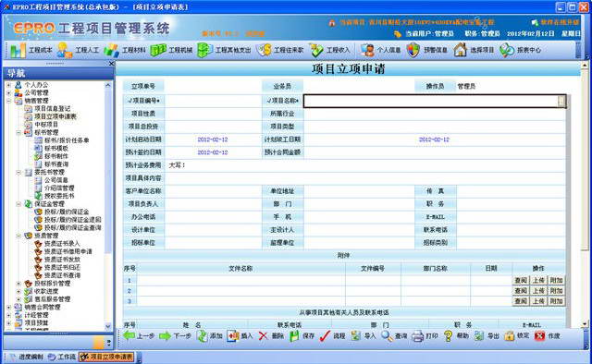Screen dimensions: 592x364
Task: Click the 添加 button in bottom toolbar
Action: coord(210,335)
